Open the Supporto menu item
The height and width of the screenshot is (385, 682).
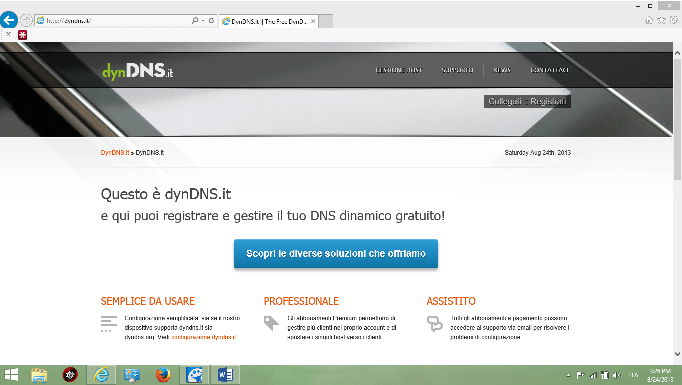457,70
